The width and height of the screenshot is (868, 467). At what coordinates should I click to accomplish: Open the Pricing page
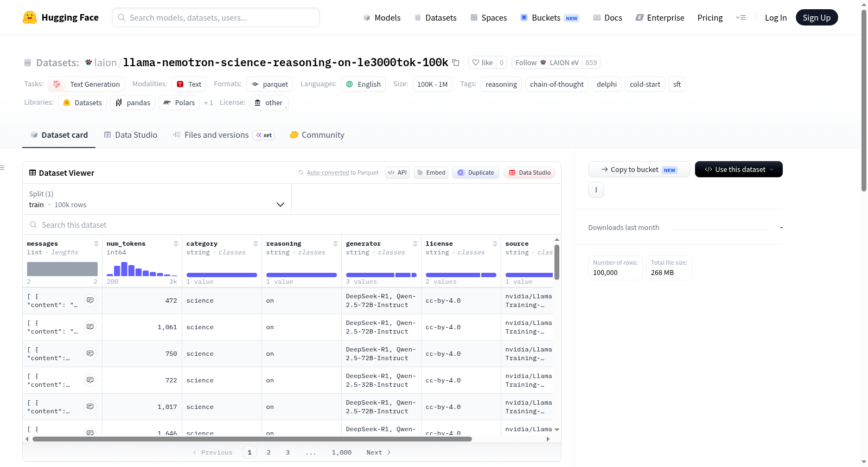710,17
